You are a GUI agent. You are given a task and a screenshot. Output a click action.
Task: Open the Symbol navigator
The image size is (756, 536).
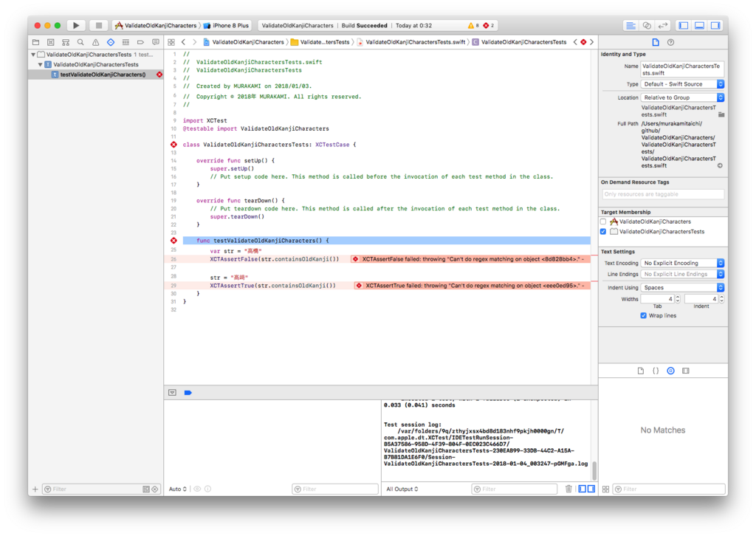66,42
